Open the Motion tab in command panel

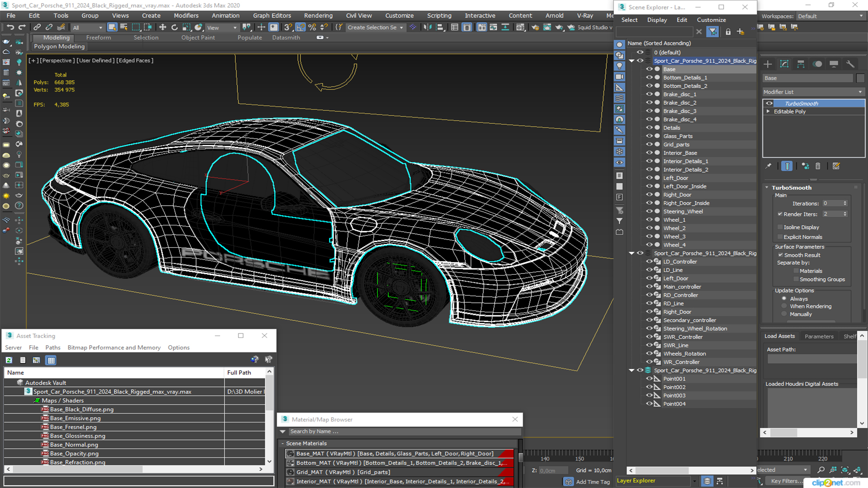pyautogui.click(x=817, y=64)
